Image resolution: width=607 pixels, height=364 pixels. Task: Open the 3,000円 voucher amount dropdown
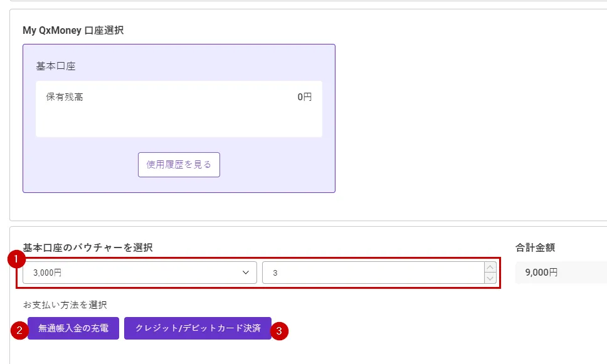[140, 273]
